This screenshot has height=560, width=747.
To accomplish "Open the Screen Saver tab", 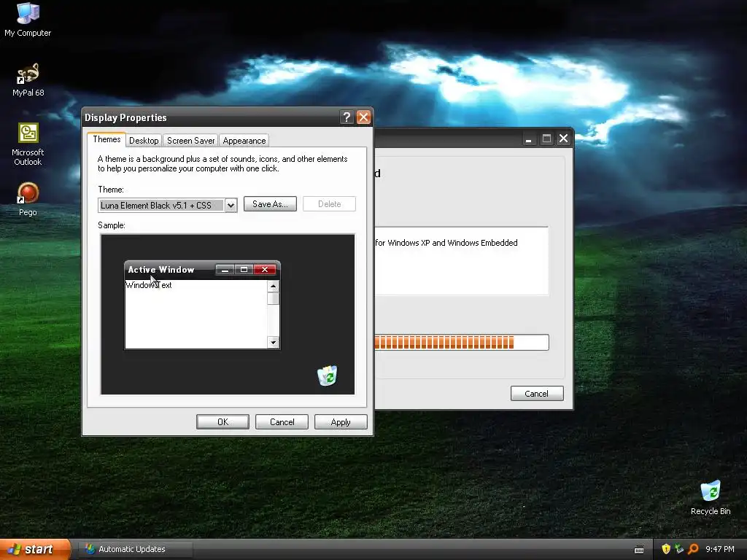I will click(190, 141).
